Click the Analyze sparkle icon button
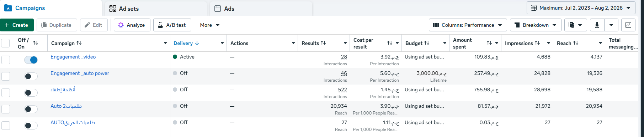 click(132, 25)
